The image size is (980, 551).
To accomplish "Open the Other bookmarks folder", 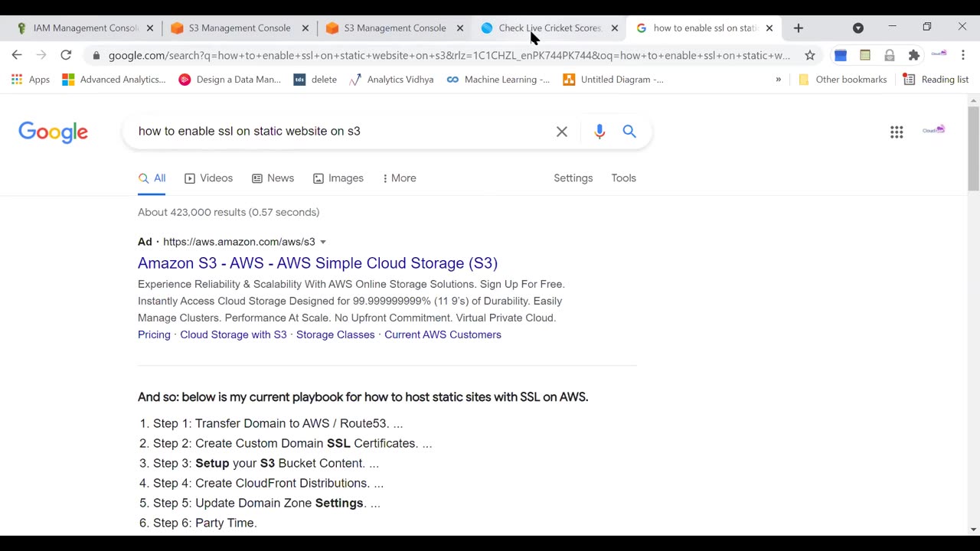I will pyautogui.click(x=842, y=80).
